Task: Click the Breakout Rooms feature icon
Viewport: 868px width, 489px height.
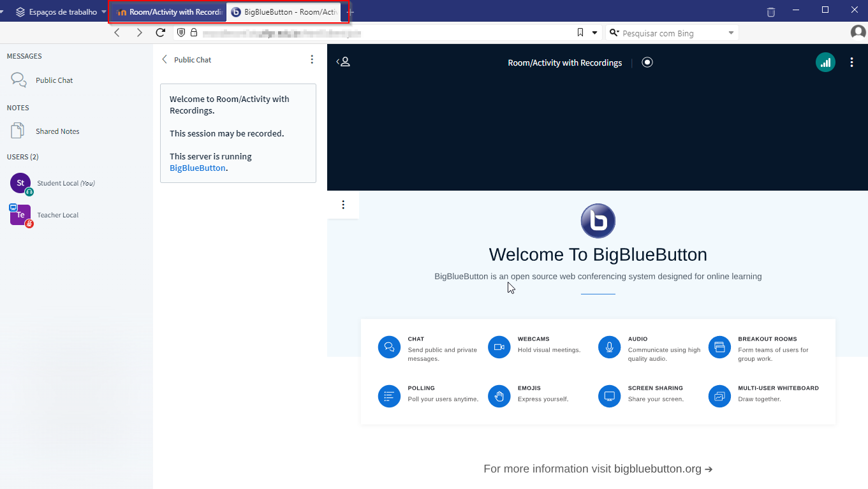Action: (720, 347)
